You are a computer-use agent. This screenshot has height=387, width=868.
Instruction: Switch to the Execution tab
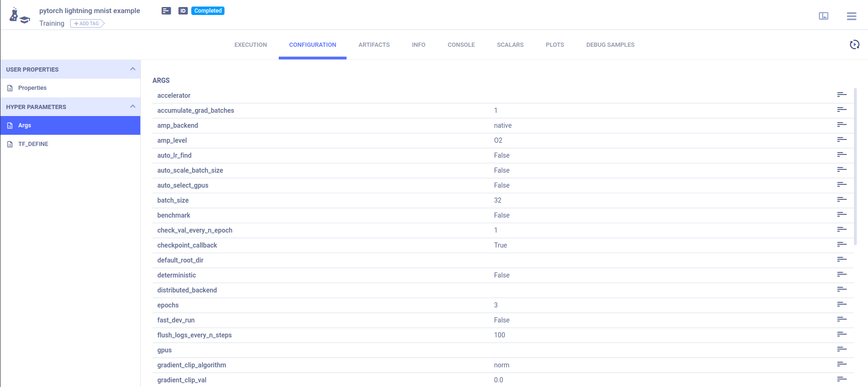(251, 45)
